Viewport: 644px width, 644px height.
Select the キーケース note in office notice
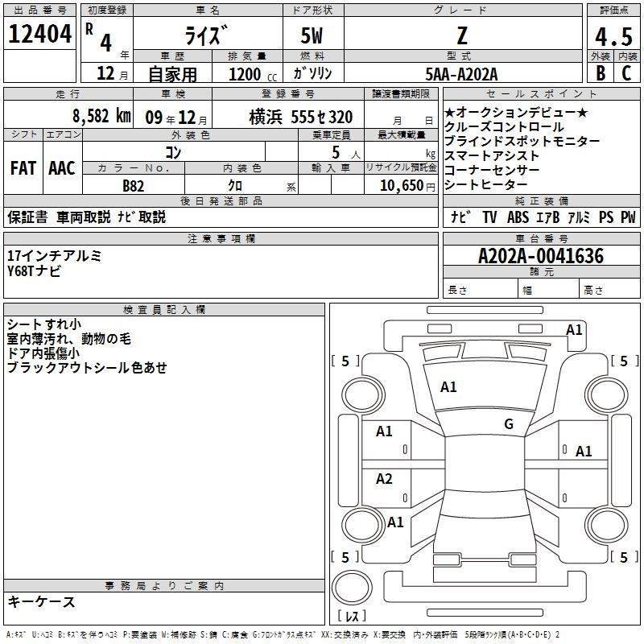(x=42, y=601)
